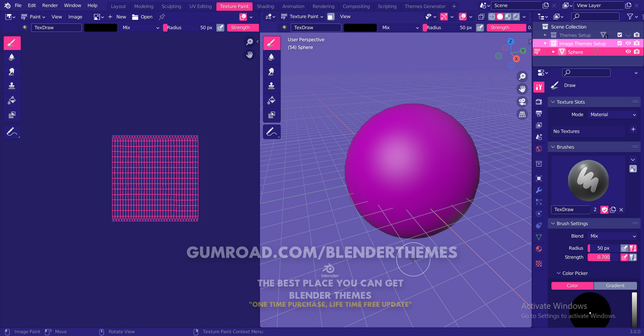The height and width of the screenshot is (336, 644).
Task: Open the Texture checkerboard properties tab
Action: (539, 264)
